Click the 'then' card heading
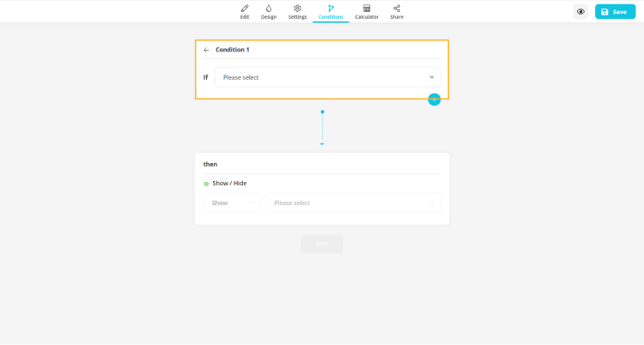 (210, 164)
